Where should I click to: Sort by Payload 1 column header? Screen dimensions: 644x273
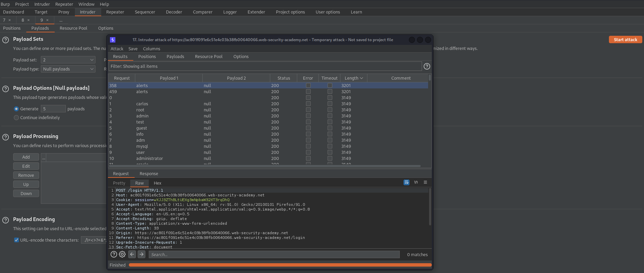[169, 78]
